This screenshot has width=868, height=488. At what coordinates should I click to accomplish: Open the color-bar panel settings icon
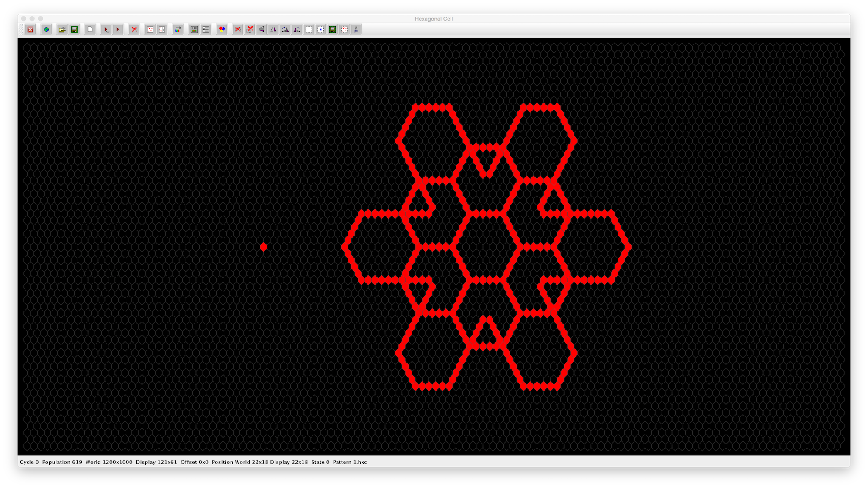pos(194,30)
